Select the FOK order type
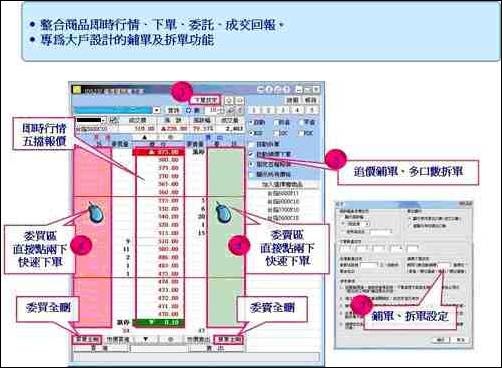This screenshot has height=368, width=502. tap(301, 133)
